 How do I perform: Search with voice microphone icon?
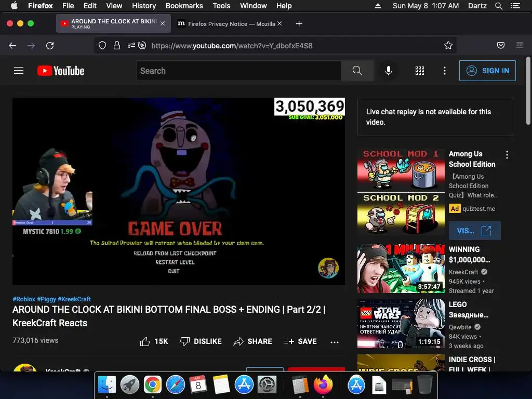click(389, 71)
